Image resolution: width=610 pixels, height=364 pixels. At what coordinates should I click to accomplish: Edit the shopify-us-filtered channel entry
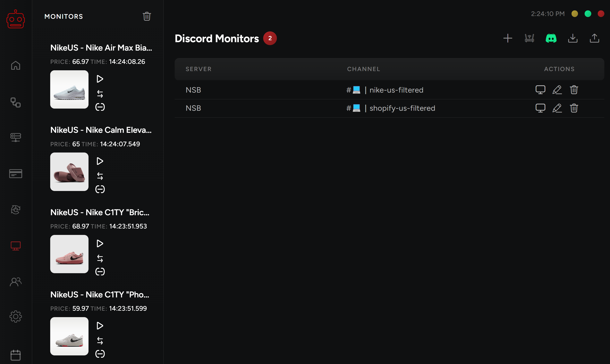tap(557, 108)
